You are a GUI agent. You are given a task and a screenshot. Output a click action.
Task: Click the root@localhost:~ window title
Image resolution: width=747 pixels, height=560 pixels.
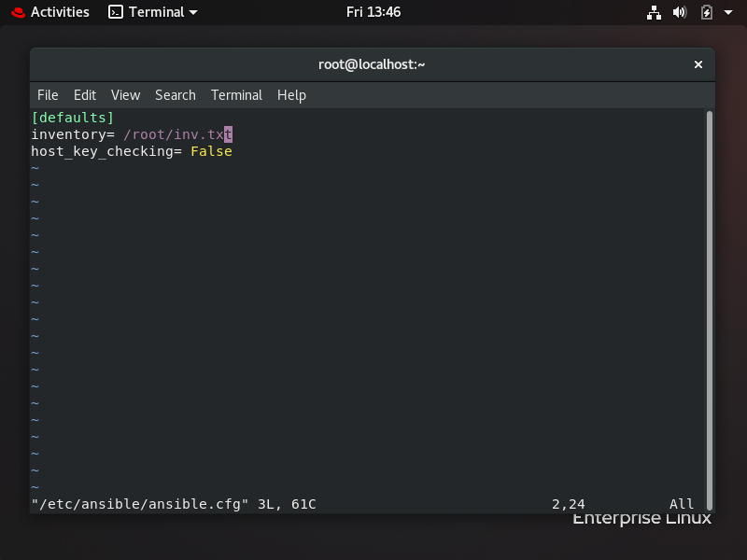pos(372,64)
